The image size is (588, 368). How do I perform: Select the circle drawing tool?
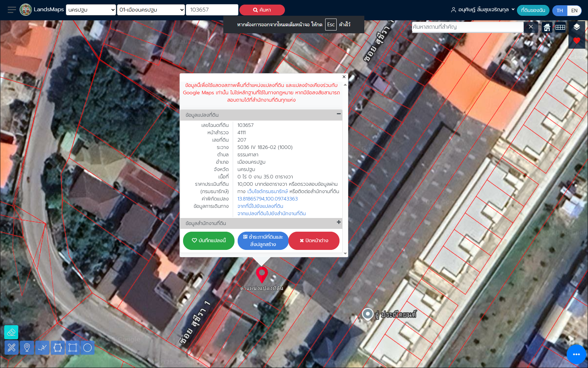[87, 348]
